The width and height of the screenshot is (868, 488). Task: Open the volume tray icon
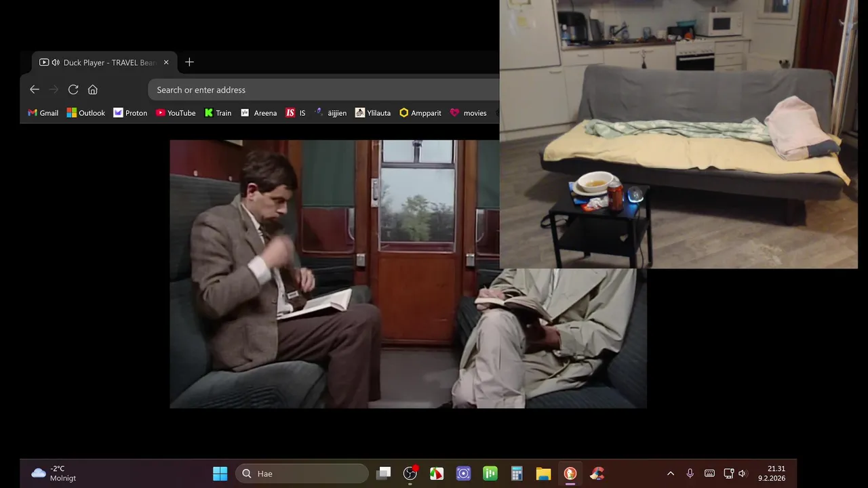pos(743,474)
